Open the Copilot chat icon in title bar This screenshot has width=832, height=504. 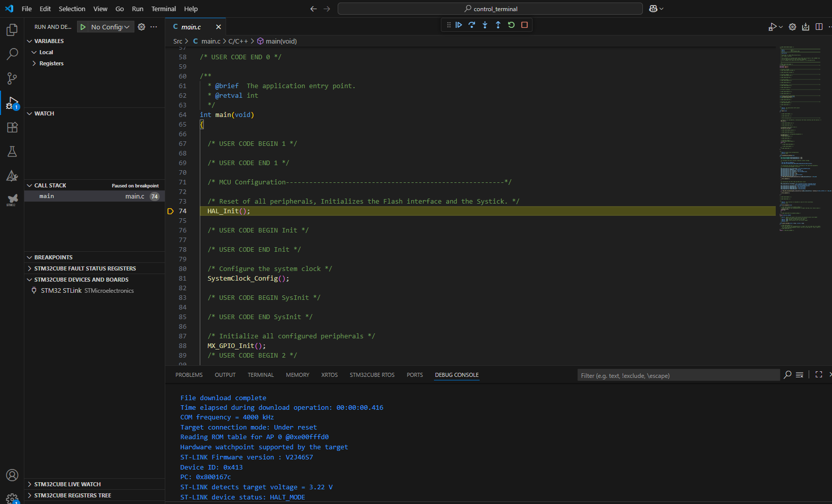point(653,9)
